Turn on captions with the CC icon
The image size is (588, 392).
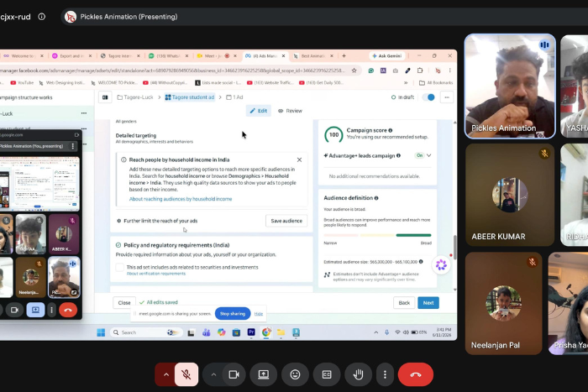tap(327, 374)
